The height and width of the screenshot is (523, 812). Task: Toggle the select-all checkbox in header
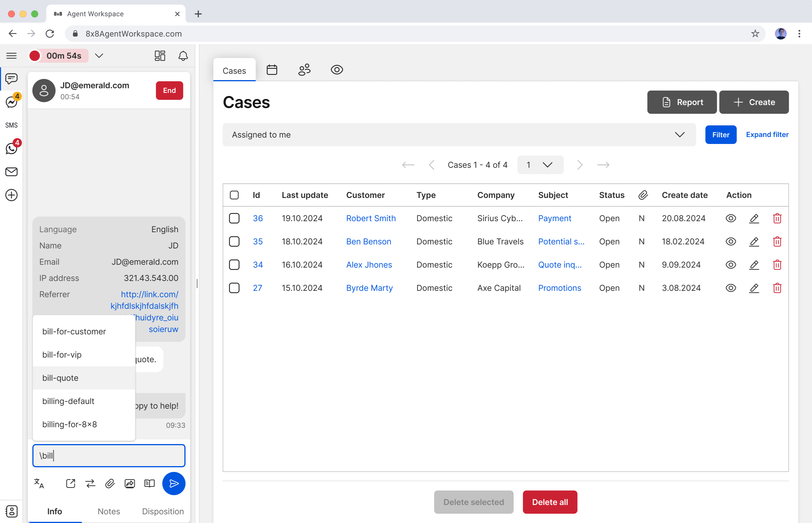234,195
